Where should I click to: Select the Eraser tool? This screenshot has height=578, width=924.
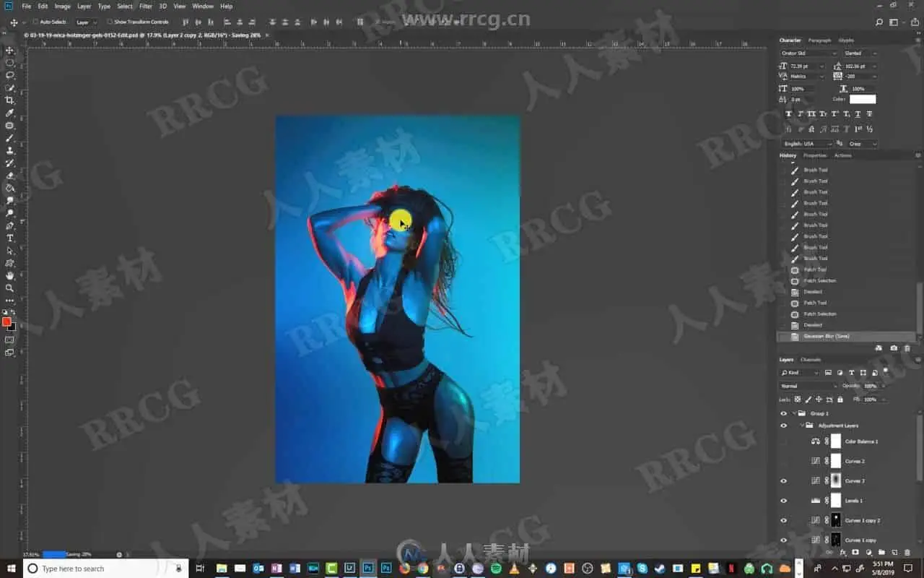tap(9, 176)
